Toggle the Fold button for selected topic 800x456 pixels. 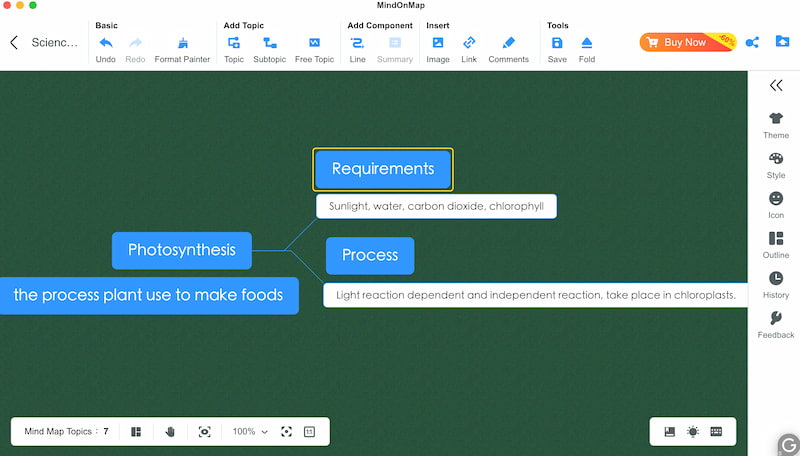[x=587, y=43]
